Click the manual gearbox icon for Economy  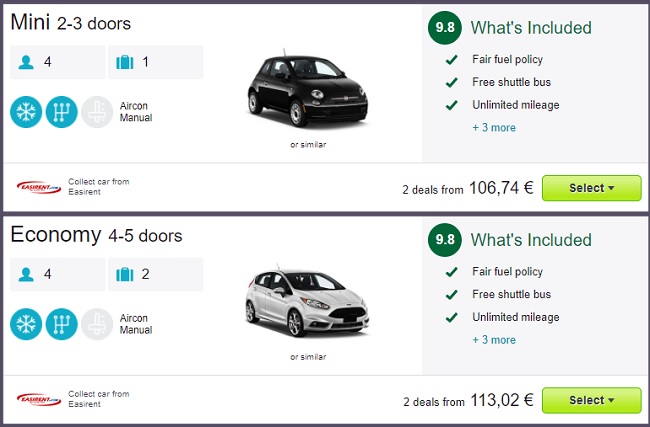click(62, 324)
